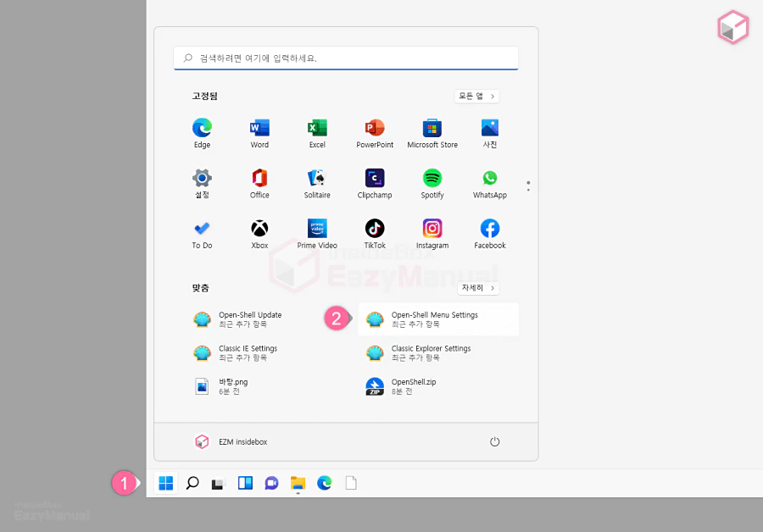Open taskbar Search magnifier icon

pyautogui.click(x=192, y=483)
